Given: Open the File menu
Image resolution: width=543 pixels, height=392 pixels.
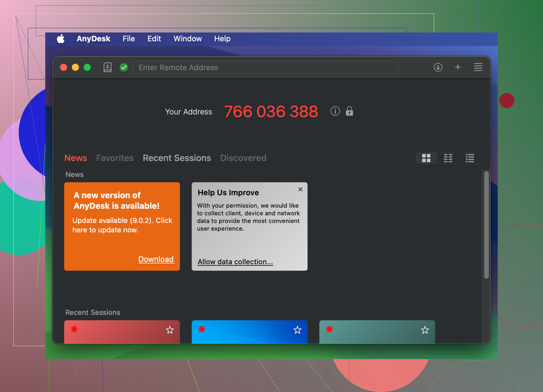Looking at the screenshot, I should point(129,39).
